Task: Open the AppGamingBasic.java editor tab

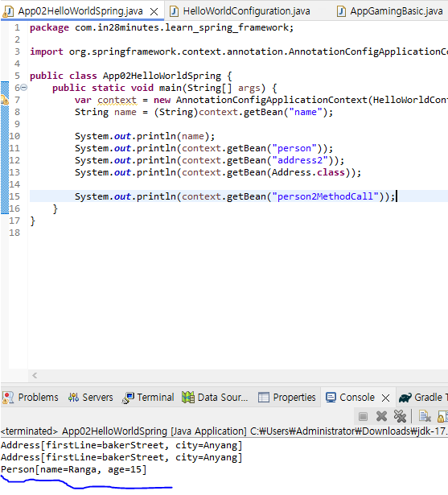Action: pyautogui.click(x=397, y=11)
